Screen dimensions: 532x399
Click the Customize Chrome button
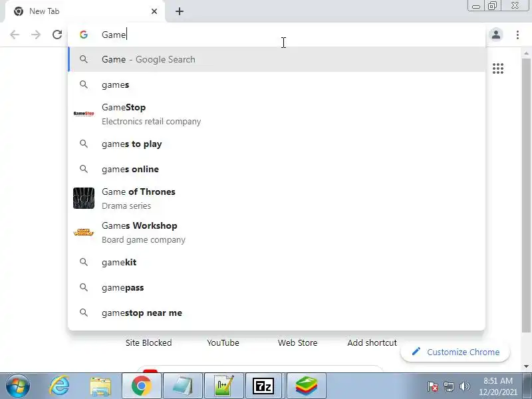[456, 352]
